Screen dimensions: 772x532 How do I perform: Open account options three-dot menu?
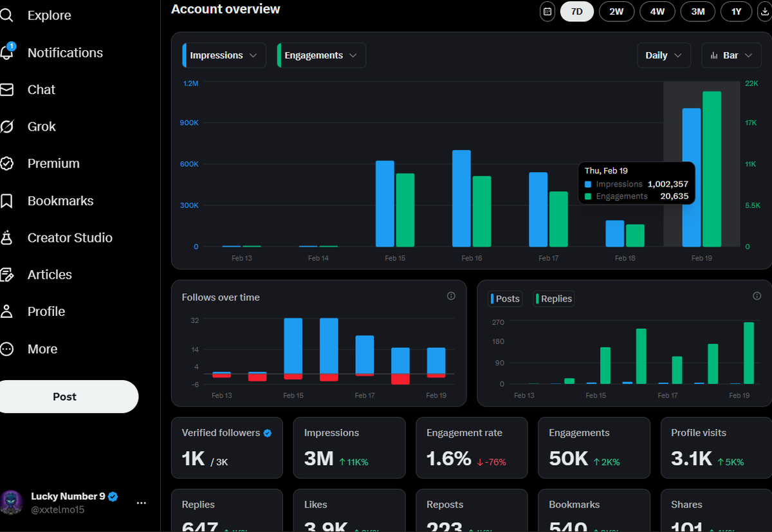click(x=142, y=502)
